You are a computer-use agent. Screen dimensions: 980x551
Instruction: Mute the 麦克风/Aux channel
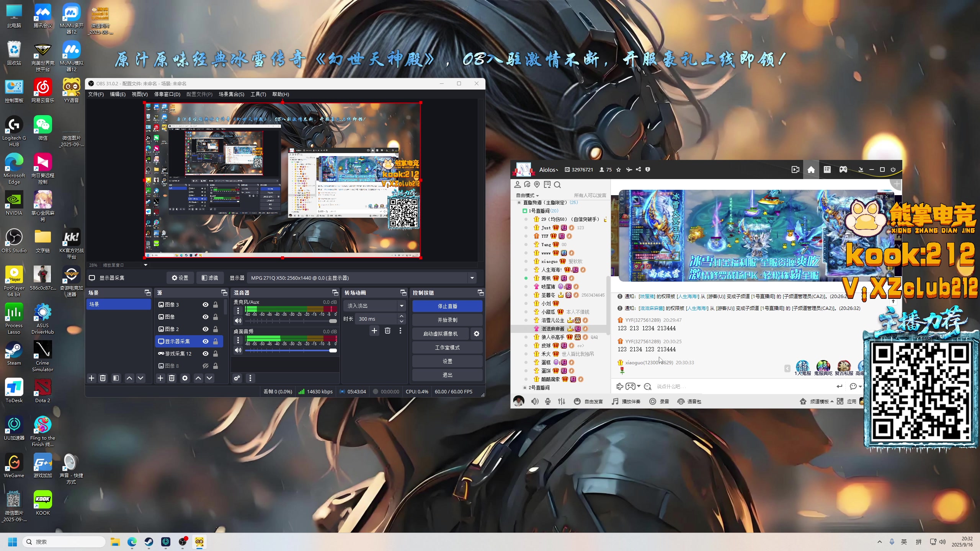[x=238, y=321]
